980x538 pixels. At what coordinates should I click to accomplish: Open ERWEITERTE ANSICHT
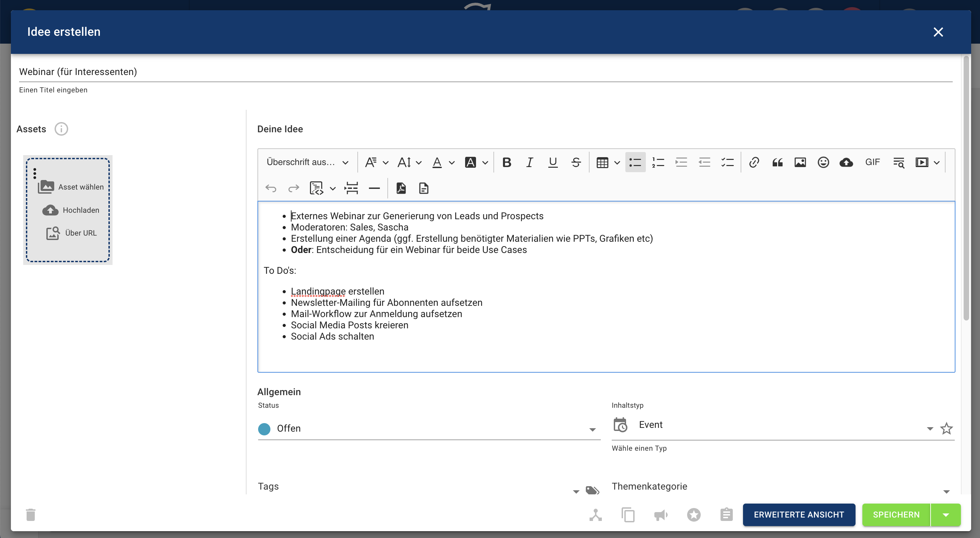(x=799, y=515)
